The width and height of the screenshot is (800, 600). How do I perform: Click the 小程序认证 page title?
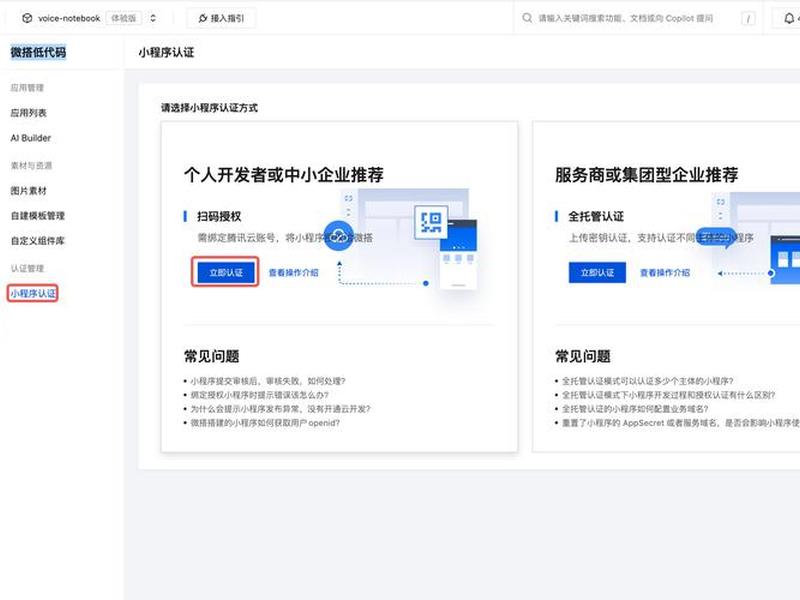coord(166,52)
